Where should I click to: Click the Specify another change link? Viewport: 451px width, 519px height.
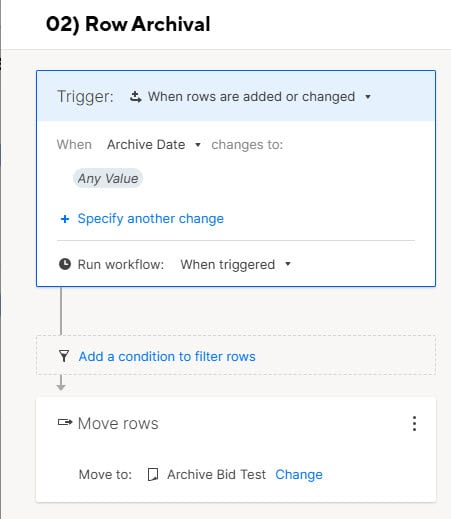(x=151, y=219)
